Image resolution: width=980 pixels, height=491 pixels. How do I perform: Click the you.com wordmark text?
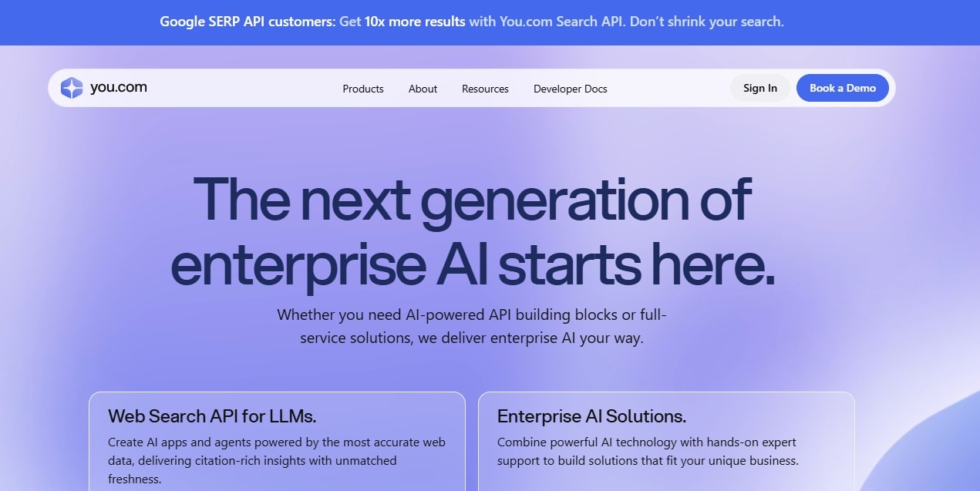118,87
